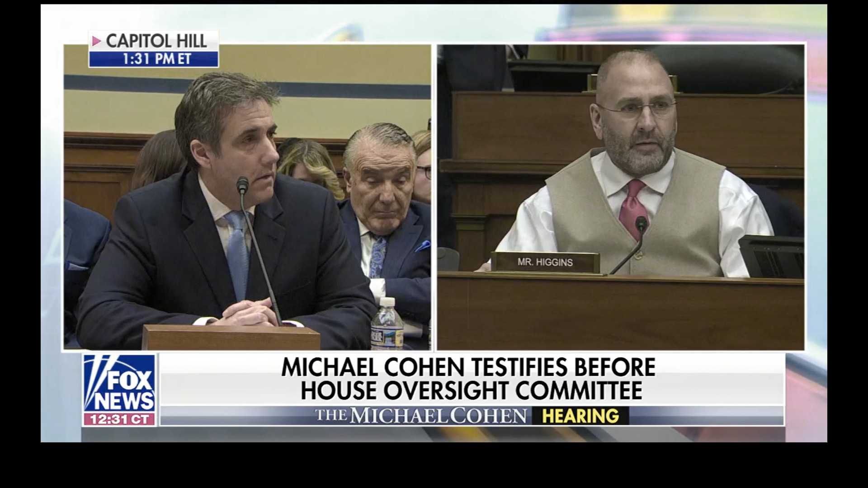Screen dimensions: 868x488
Task: Click THE MICHAEL COHEN title strip
Action: [421, 415]
